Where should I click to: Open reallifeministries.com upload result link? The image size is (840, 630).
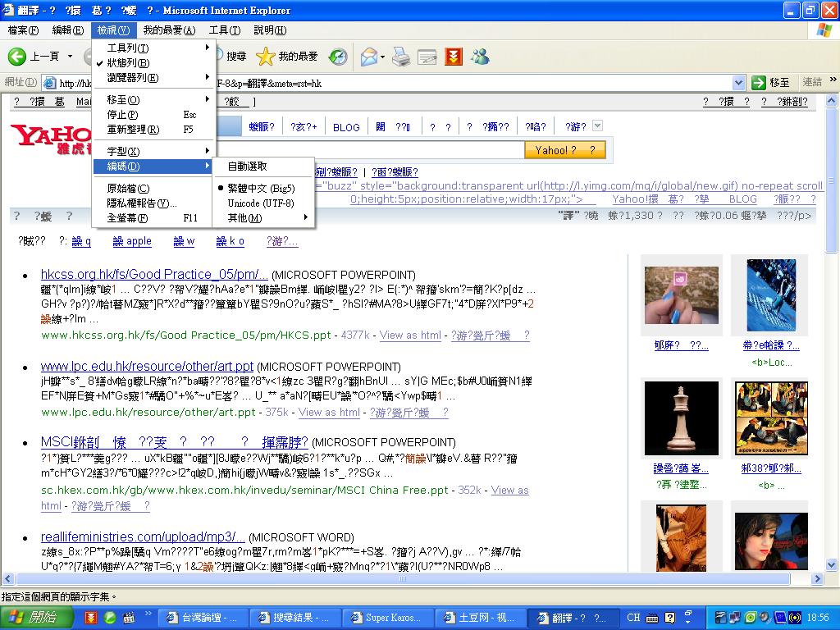[x=143, y=536]
